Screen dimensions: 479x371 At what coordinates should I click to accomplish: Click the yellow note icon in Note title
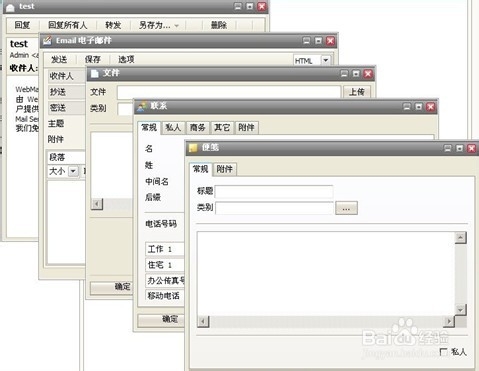[193, 148]
